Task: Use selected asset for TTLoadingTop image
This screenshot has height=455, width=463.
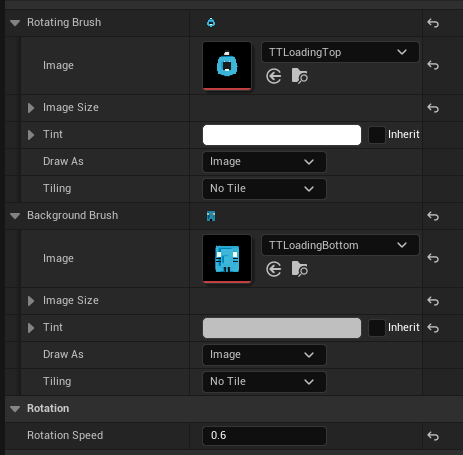Action: click(274, 76)
